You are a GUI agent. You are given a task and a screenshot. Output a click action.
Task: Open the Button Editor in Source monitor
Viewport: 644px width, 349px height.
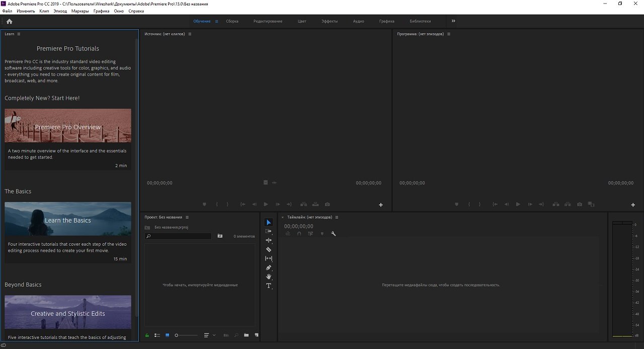[x=381, y=205]
